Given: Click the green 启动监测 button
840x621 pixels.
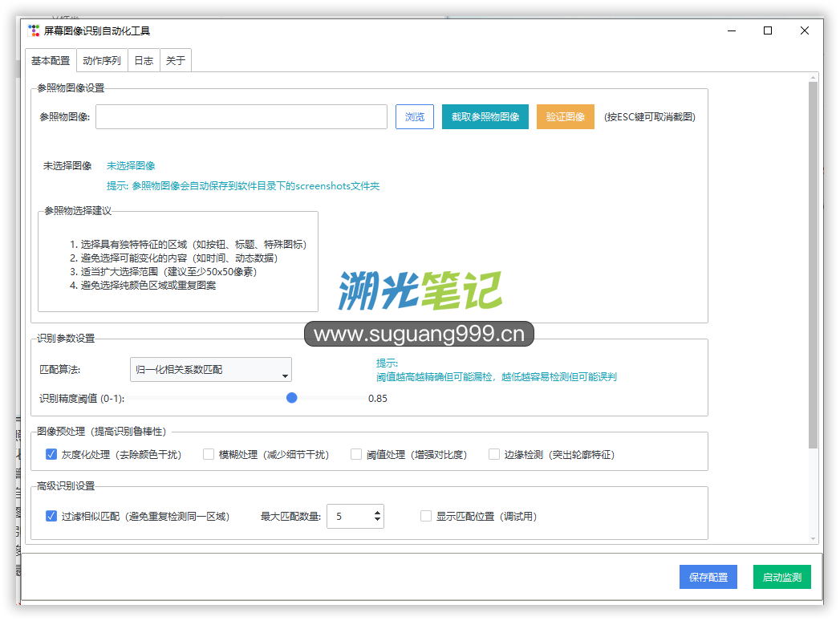Looking at the screenshot, I should tap(781, 578).
